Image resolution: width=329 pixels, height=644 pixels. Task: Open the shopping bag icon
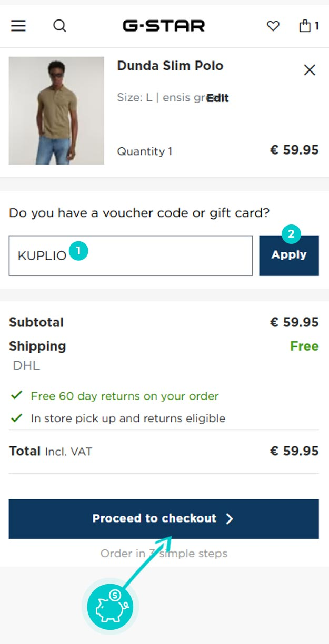309,26
